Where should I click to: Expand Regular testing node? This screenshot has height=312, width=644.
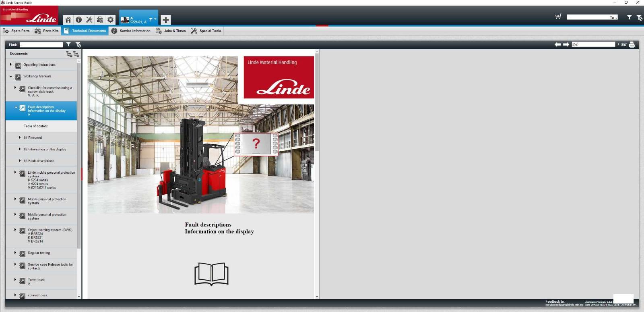coord(15,253)
